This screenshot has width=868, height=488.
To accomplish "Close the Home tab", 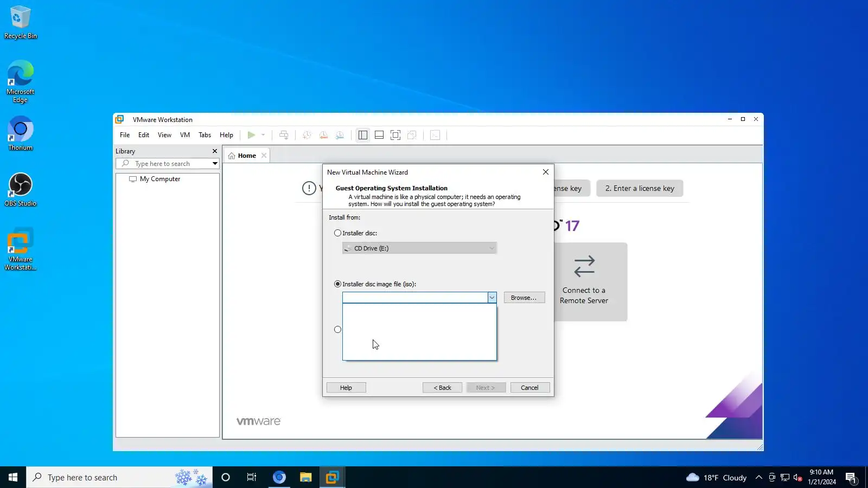I will (x=264, y=156).
